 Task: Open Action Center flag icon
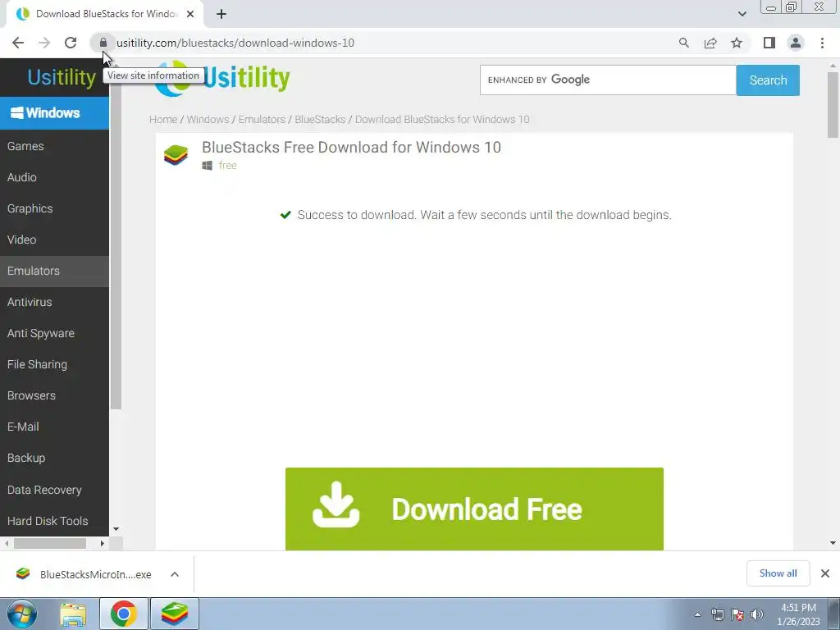pos(737,614)
